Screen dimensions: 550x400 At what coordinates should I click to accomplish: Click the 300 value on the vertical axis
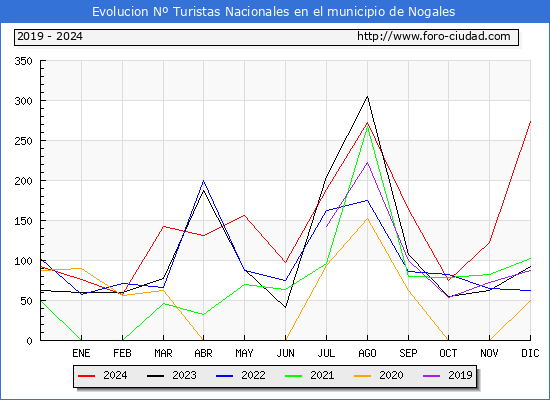(24, 101)
